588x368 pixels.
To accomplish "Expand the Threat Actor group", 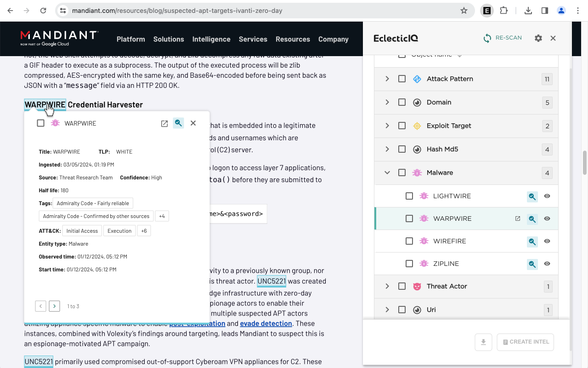I will [x=387, y=287].
